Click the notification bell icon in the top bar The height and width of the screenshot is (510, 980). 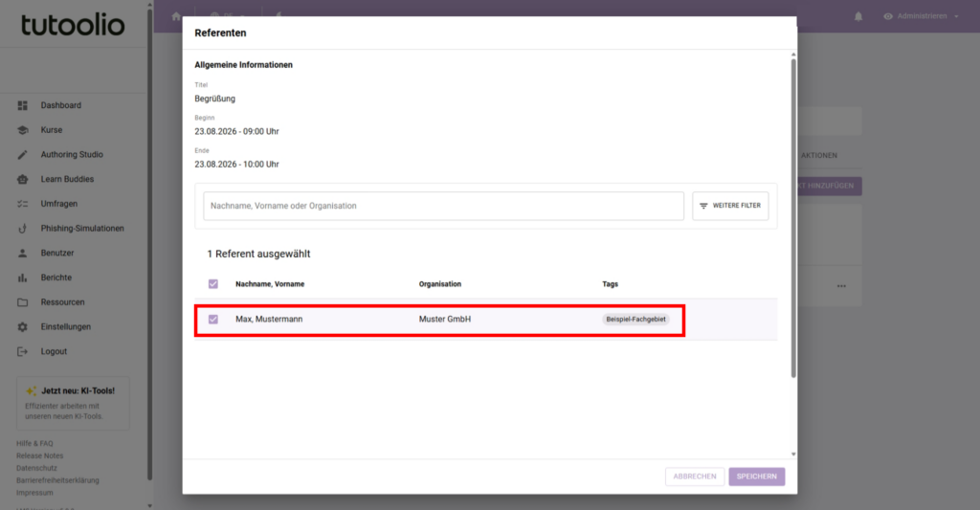pyautogui.click(x=858, y=16)
